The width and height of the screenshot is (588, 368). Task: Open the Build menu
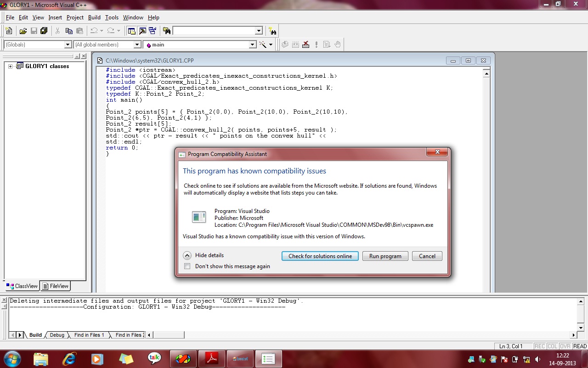tap(94, 17)
